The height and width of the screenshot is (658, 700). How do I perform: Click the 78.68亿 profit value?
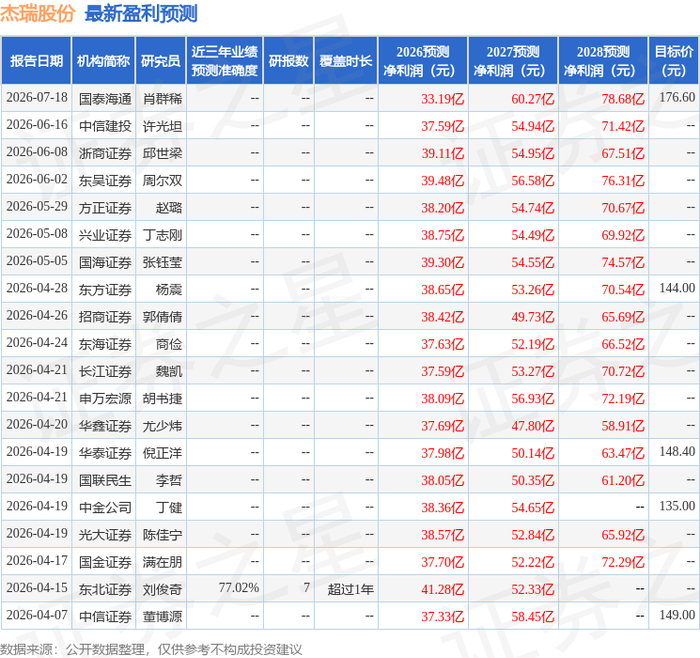coord(623,99)
